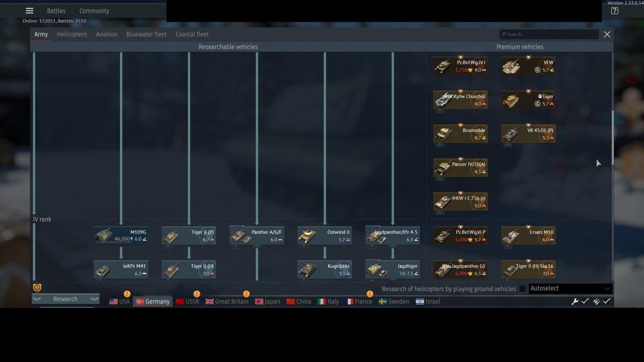This screenshot has height=362, width=644.
Task: Select the leKPz M41 light tank
Action: tap(121, 270)
